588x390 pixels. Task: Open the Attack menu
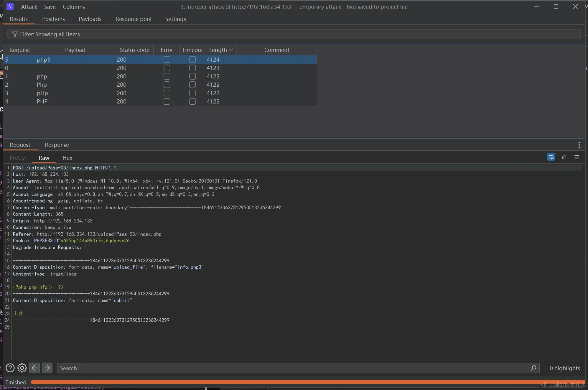[29, 7]
